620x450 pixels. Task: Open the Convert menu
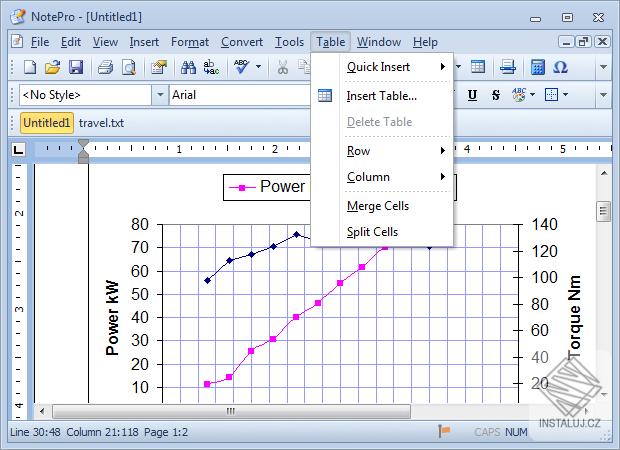(x=242, y=42)
